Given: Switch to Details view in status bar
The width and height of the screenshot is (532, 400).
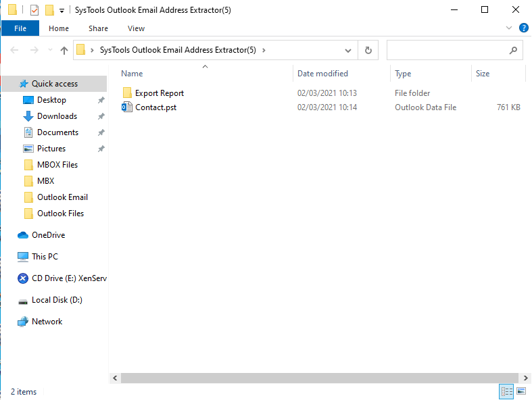Looking at the screenshot, I should point(506,392).
